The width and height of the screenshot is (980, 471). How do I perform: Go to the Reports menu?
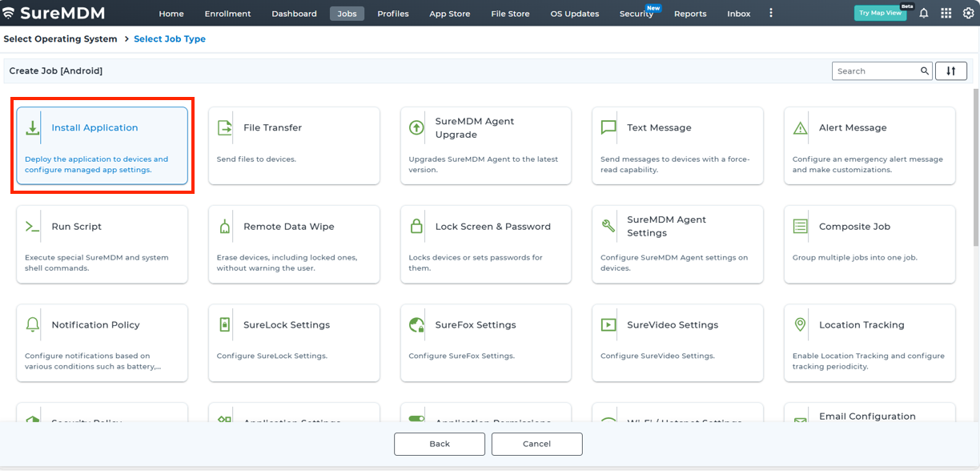pos(689,14)
